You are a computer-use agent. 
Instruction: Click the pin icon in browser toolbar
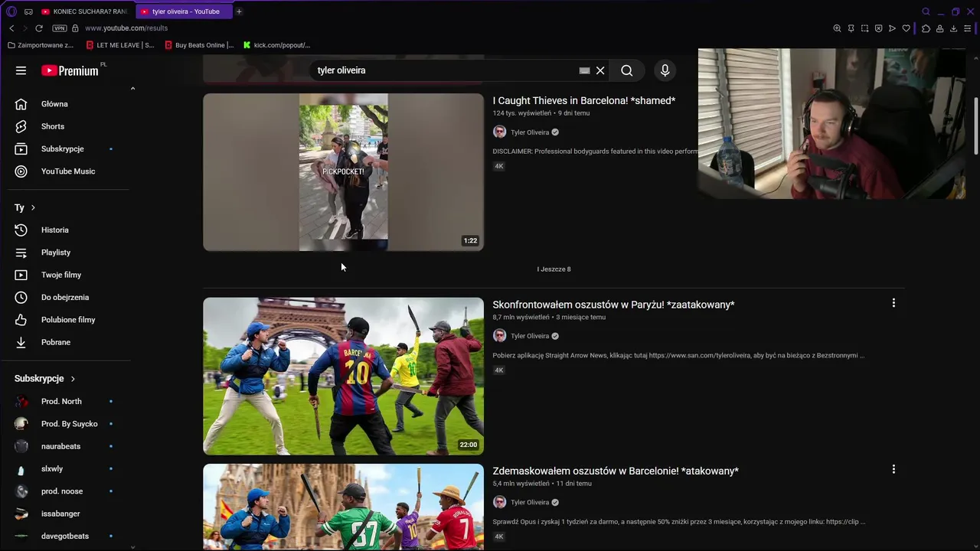[x=851, y=28]
